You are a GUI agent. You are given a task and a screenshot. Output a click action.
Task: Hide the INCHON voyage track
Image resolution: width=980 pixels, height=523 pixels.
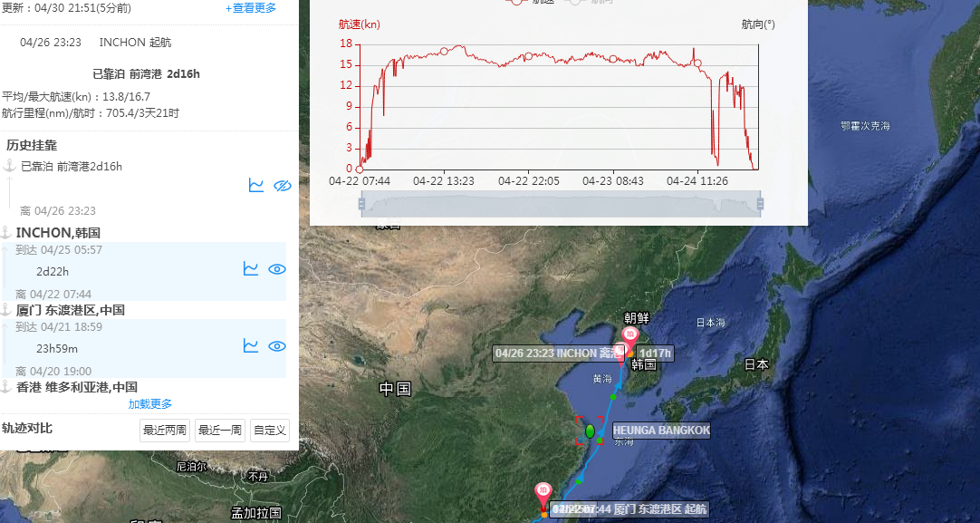[277, 268]
